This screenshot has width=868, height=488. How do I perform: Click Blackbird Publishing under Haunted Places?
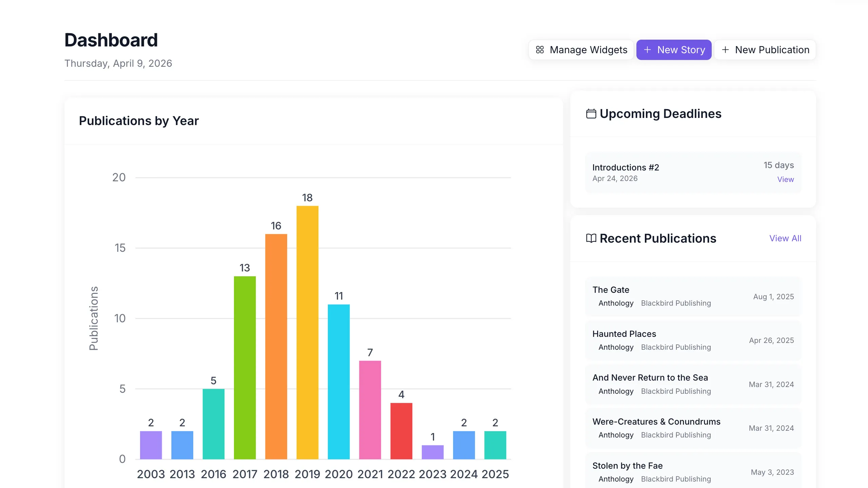coord(675,347)
